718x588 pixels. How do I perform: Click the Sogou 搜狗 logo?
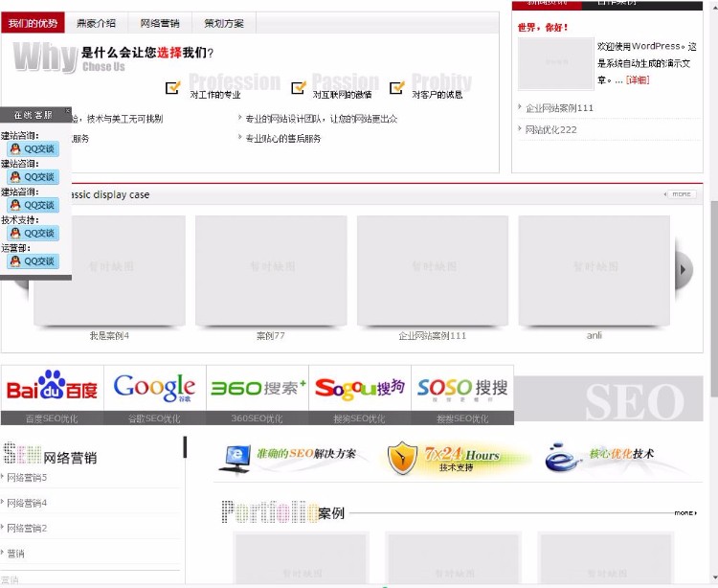[360, 388]
